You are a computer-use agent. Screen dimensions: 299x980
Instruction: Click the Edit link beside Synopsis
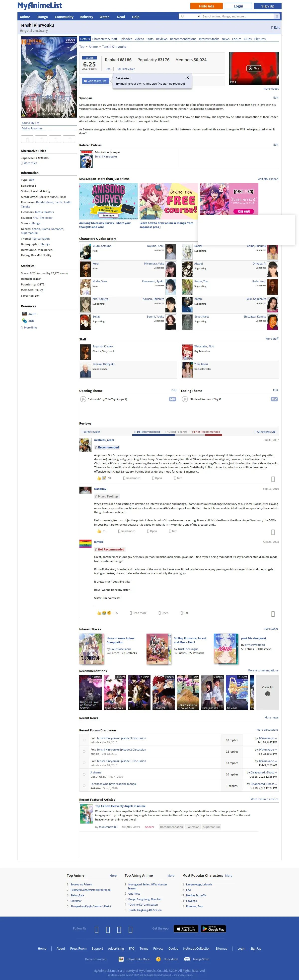[276, 97]
